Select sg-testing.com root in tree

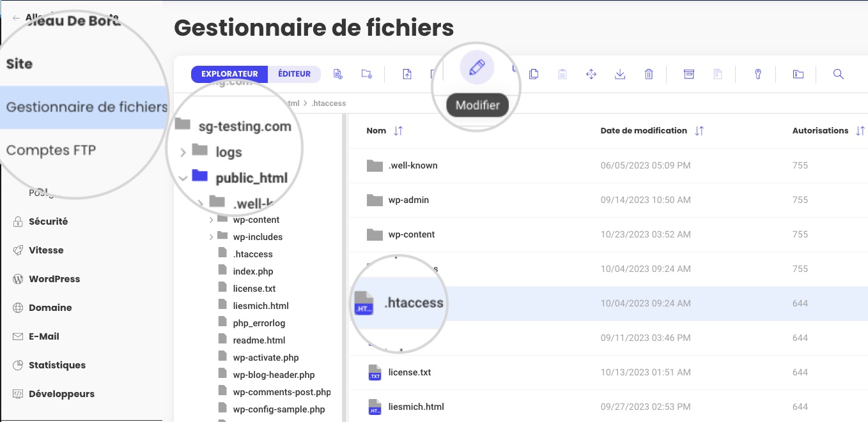click(245, 126)
